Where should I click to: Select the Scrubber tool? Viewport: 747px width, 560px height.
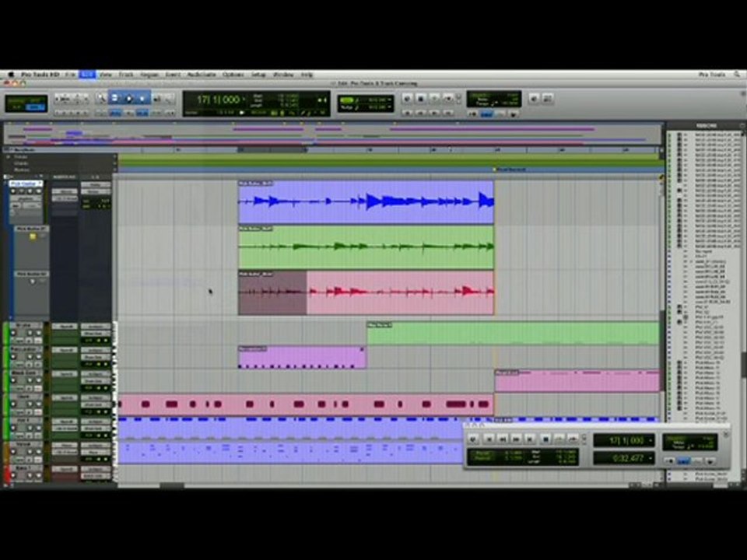(156, 98)
